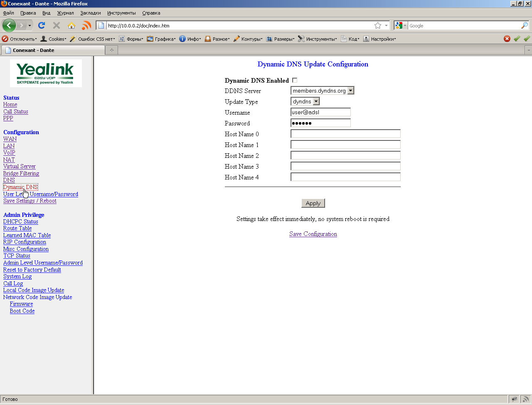532x405 pixels.
Task: Focus the Username input field
Action: click(320, 112)
